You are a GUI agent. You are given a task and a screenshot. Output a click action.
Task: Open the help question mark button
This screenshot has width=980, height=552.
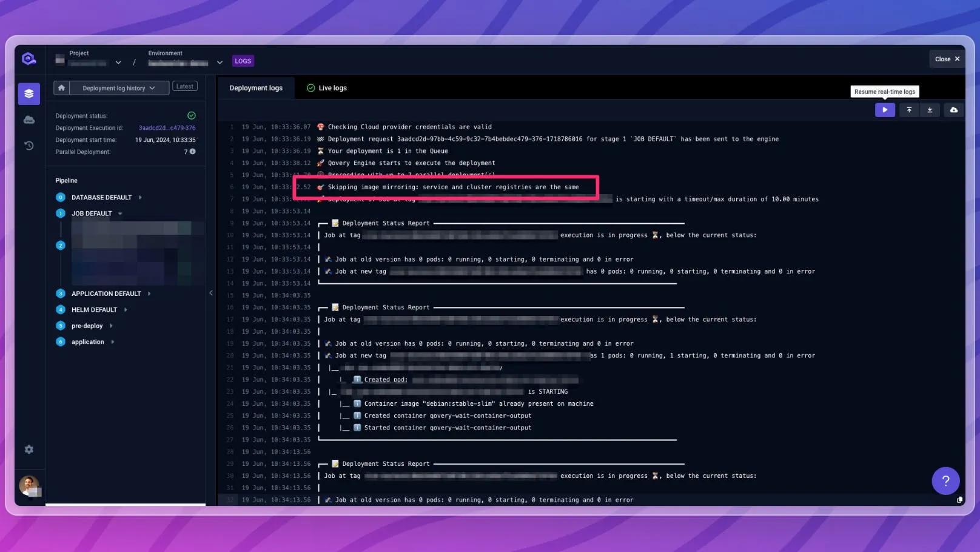945,481
